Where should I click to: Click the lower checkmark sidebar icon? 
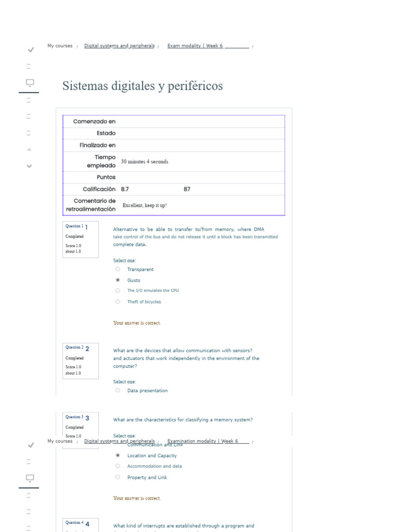(31, 445)
